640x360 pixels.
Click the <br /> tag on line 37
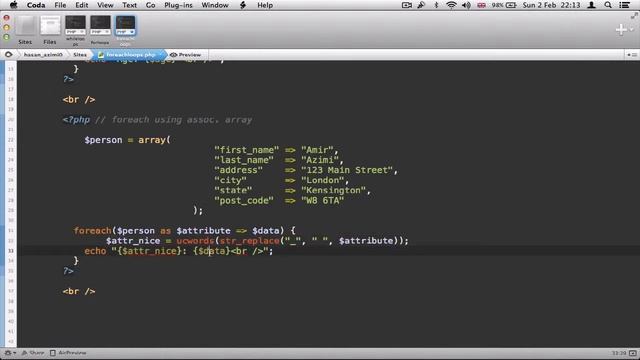[x=79, y=291]
